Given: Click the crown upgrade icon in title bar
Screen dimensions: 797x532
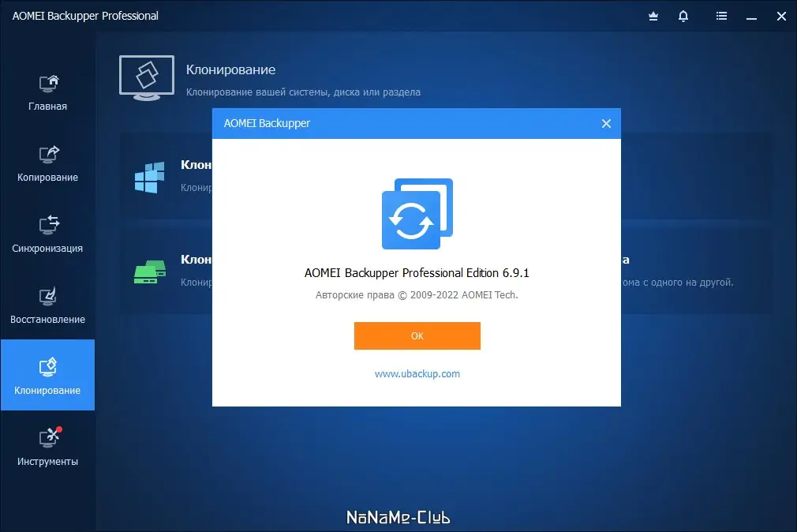Looking at the screenshot, I should point(653,17).
